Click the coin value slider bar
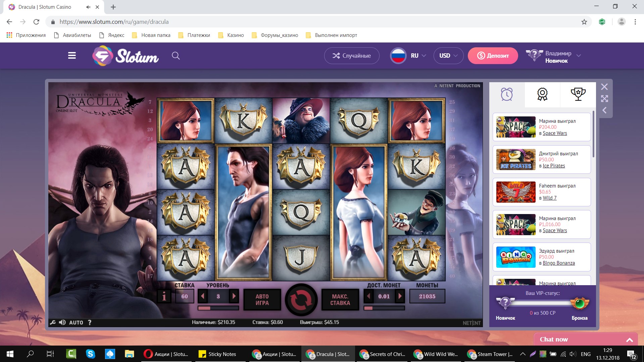Image resolution: width=644 pixels, height=362 pixels. (x=384, y=308)
